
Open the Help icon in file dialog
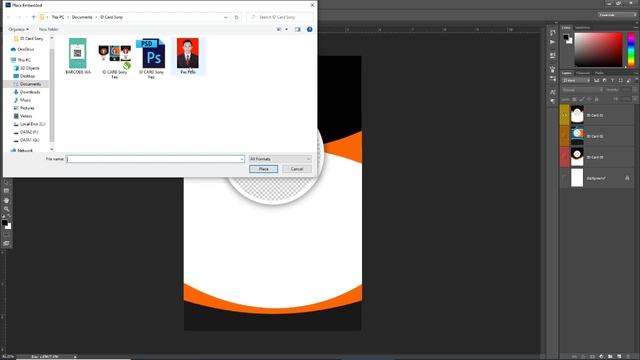coord(309,29)
